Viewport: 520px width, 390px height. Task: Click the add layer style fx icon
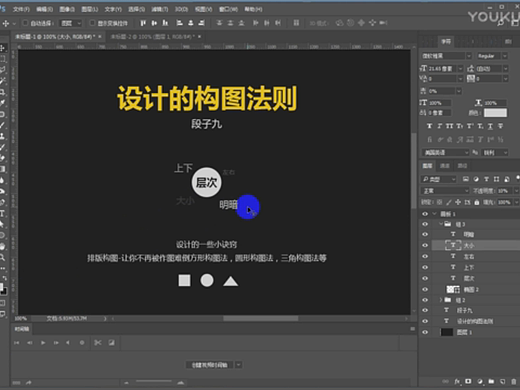click(457, 381)
